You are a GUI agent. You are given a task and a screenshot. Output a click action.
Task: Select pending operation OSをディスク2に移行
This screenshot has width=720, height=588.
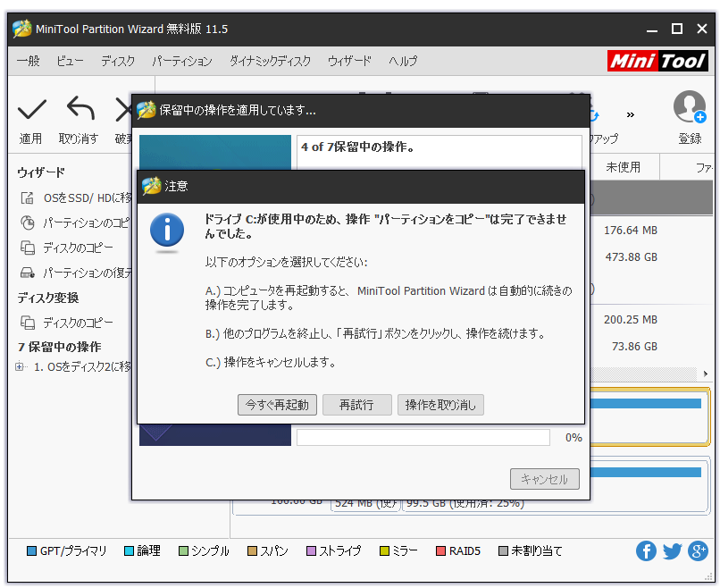click(83, 366)
